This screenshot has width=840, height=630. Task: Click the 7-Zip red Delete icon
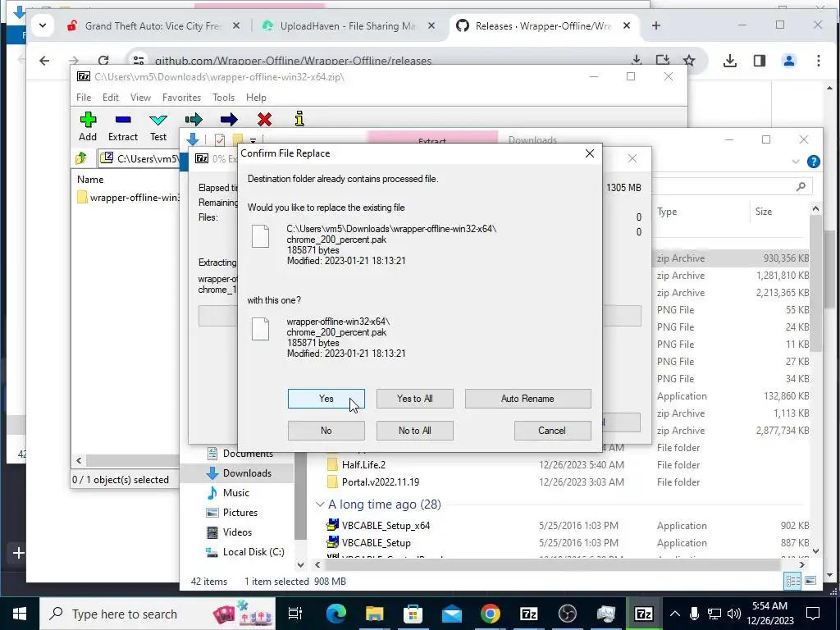(264, 120)
